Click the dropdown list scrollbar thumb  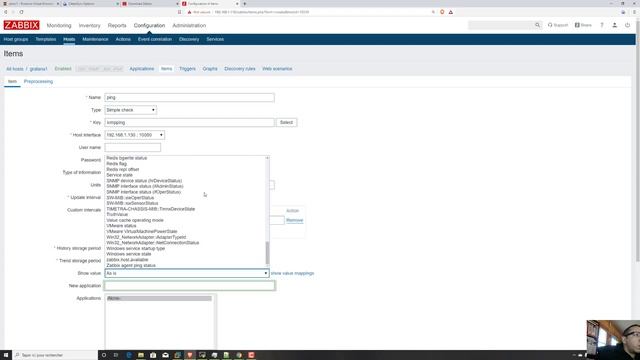point(267,253)
